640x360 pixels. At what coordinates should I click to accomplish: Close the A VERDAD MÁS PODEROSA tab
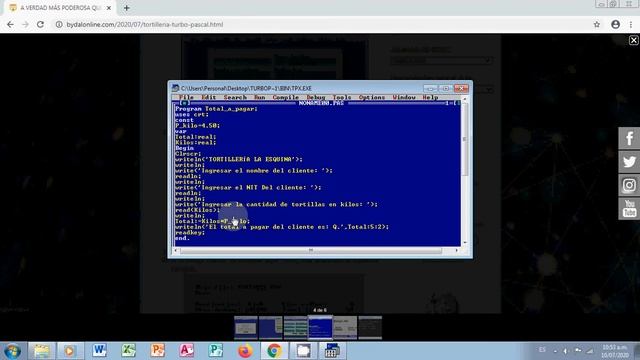109,8
